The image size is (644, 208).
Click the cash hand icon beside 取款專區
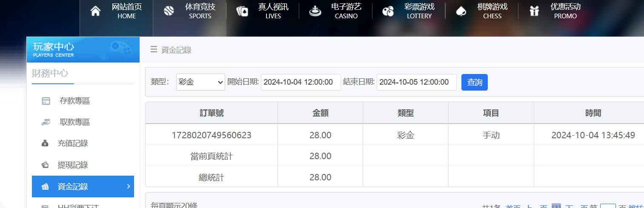tap(46, 123)
